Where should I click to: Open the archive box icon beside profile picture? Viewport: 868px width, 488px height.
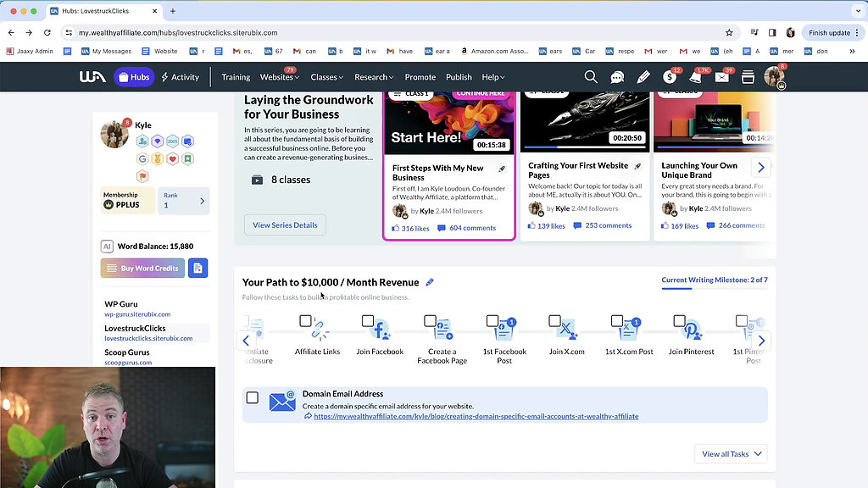point(748,77)
